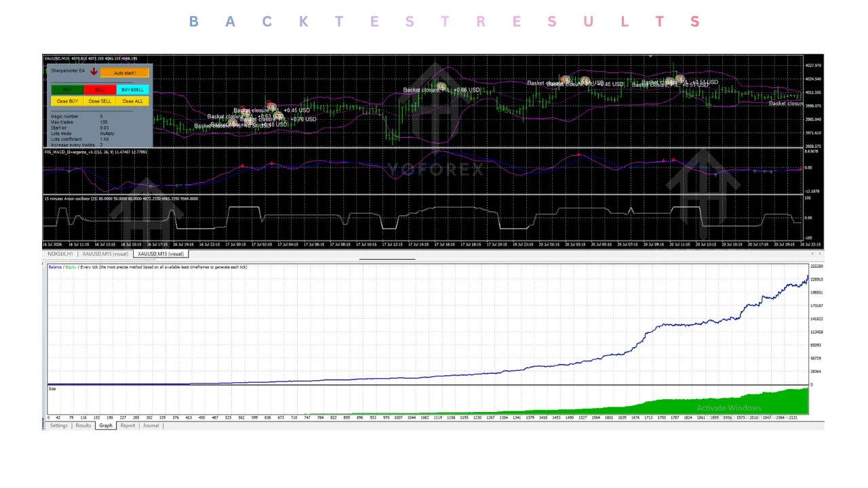Click the red SELL button
Viewport: 868px width, 488px height.
pos(100,89)
